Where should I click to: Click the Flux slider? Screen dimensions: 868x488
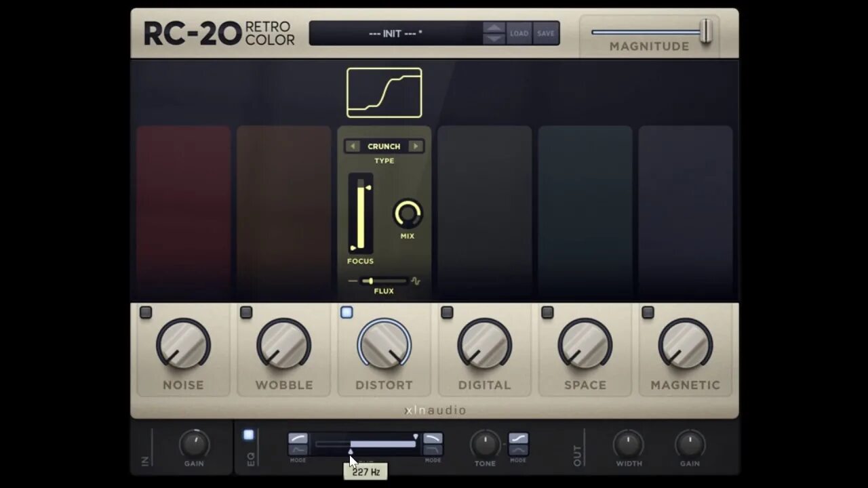[x=384, y=281]
